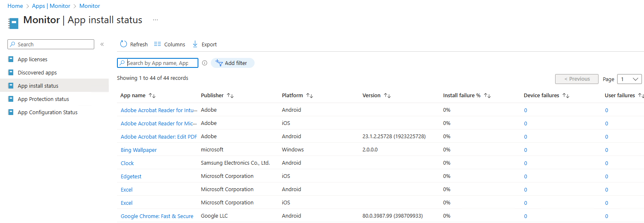Click the Windows platform cell
644x223 pixels.
[293, 149]
